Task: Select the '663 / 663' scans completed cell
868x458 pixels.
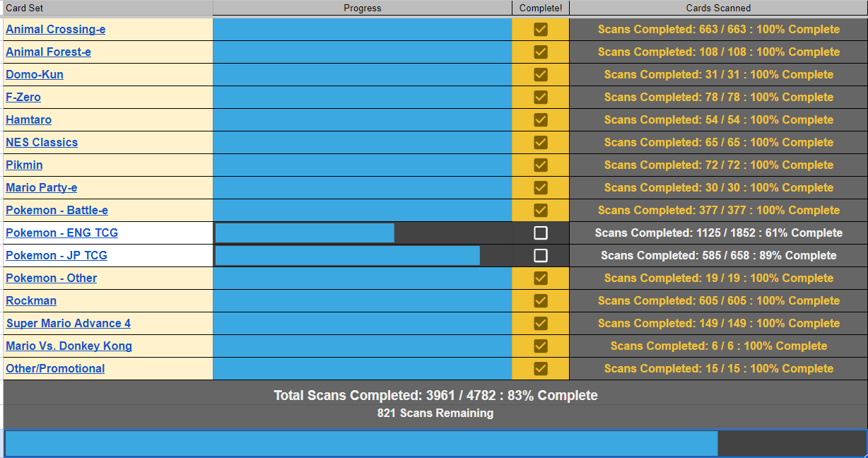Action: click(718, 29)
